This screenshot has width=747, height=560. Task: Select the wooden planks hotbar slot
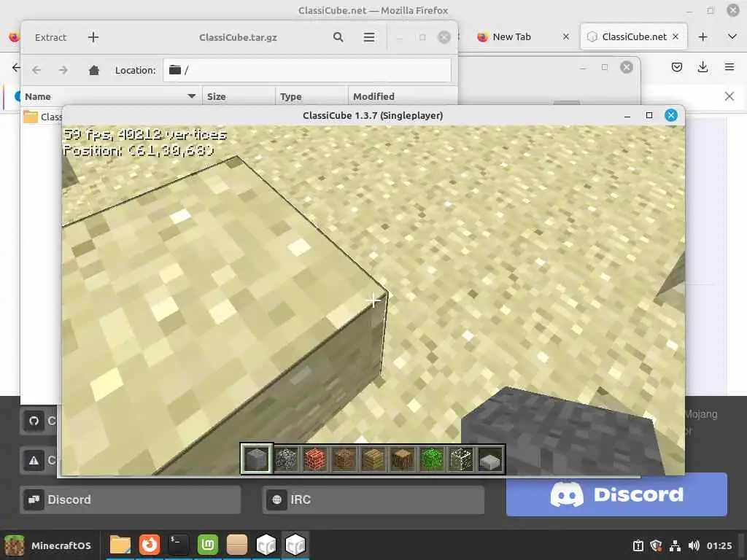pos(373,459)
